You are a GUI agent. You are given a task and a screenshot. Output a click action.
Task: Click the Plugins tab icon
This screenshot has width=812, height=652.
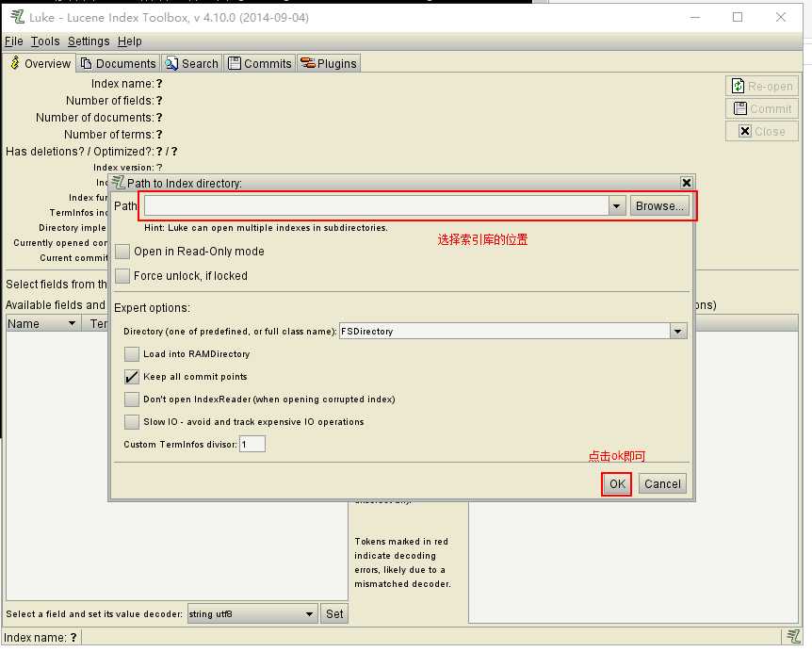click(x=308, y=63)
